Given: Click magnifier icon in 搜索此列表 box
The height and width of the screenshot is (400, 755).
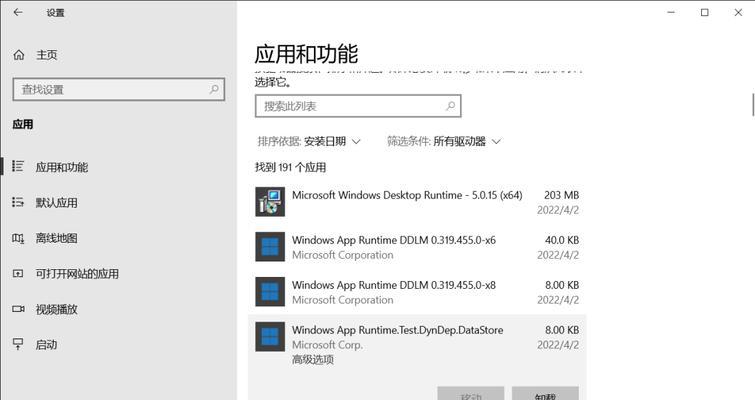Looking at the screenshot, I should pos(450,106).
